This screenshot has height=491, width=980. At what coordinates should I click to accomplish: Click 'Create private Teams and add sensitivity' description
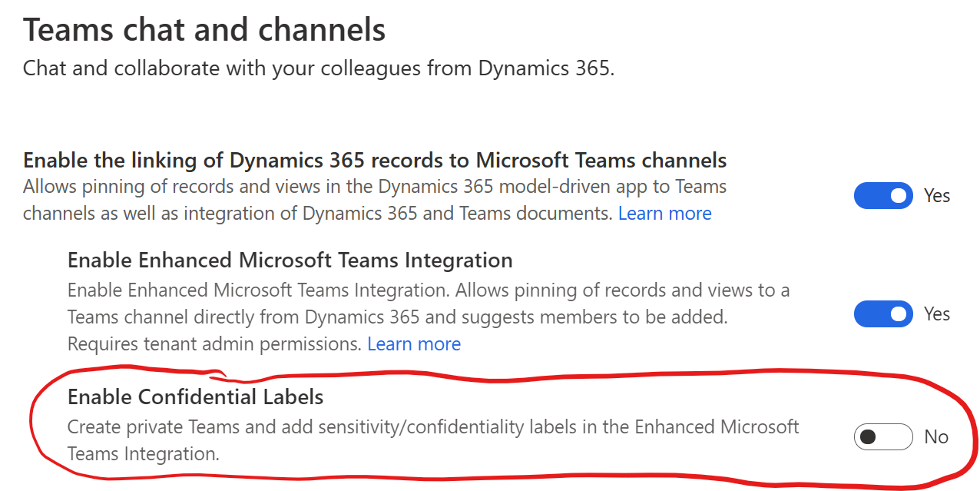(433, 440)
